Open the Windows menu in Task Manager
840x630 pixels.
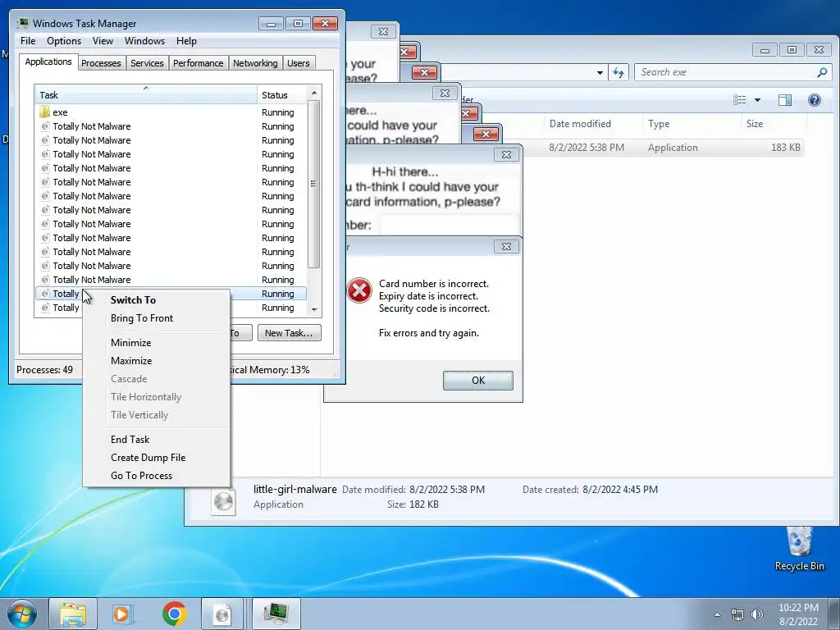click(x=144, y=41)
